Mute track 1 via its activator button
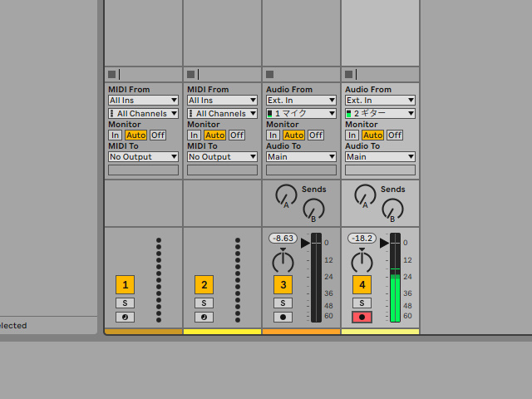532x399 pixels. (x=125, y=285)
